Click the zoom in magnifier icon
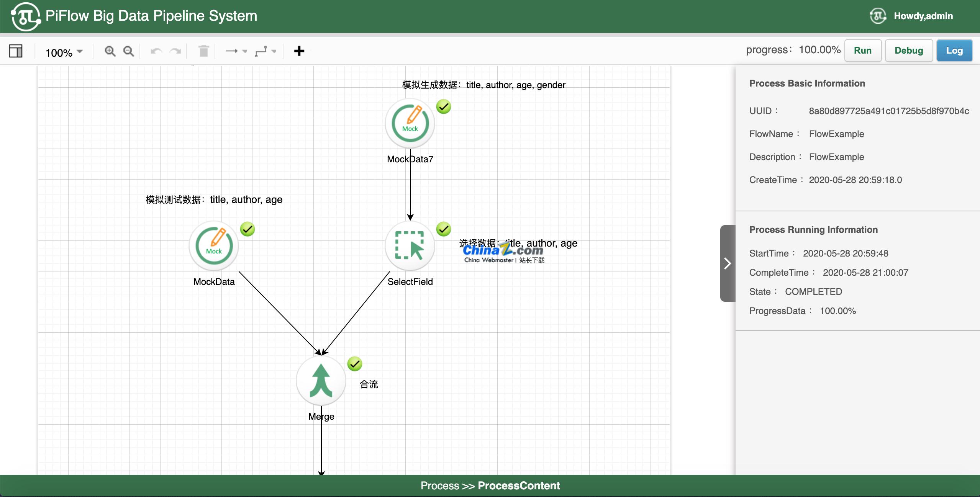The width and height of the screenshot is (980, 497). [x=110, y=51]
